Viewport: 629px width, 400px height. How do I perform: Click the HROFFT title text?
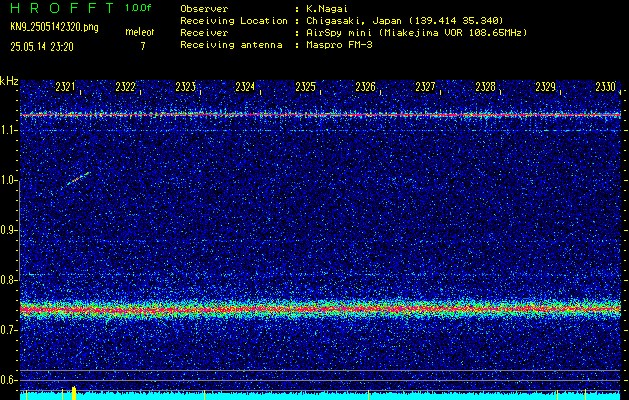[x=62, y=8]
